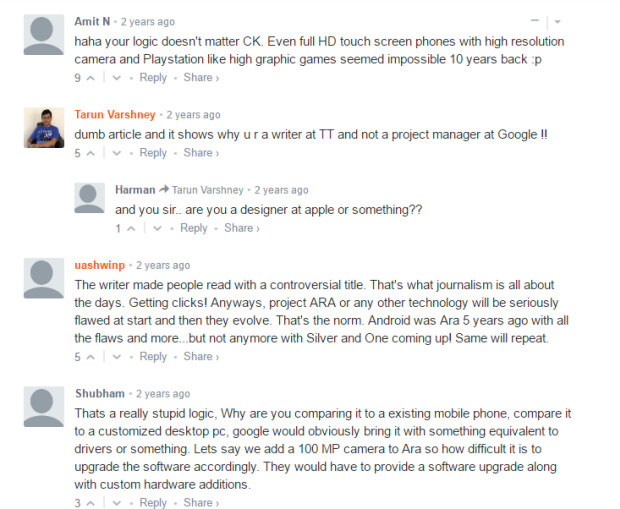Viewport: 620px width, 509px height.
Task: Expand Share options on Harman's reply
Action: (241, 228)
